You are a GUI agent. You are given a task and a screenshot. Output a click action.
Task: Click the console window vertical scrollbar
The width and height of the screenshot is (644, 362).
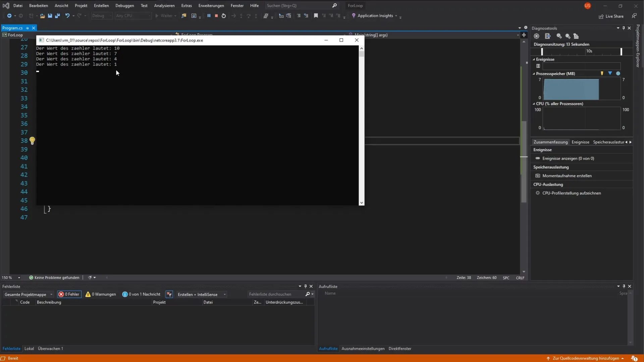coord(362,125)
